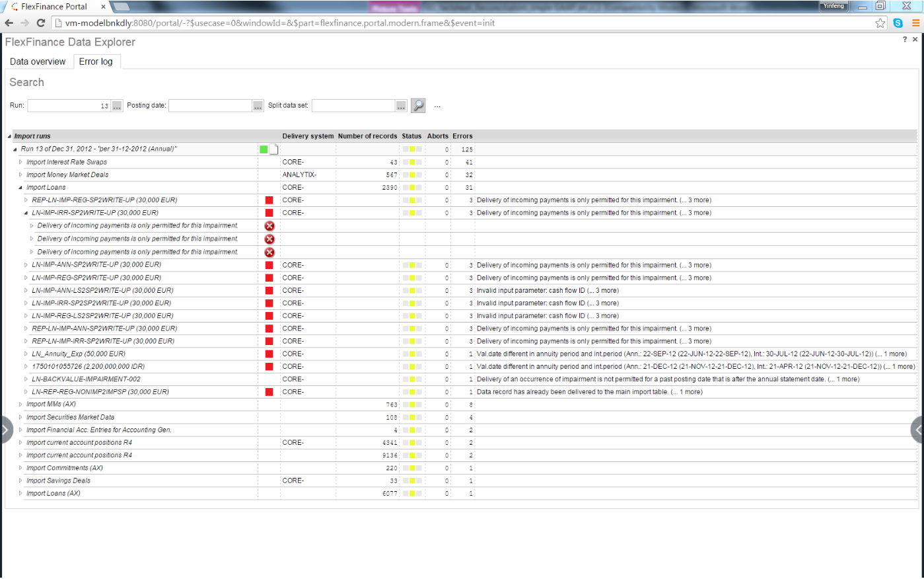Open the Data Explorer help question mark
The image size is (924, 579).
pyautogui.click(x=904, y=40)
